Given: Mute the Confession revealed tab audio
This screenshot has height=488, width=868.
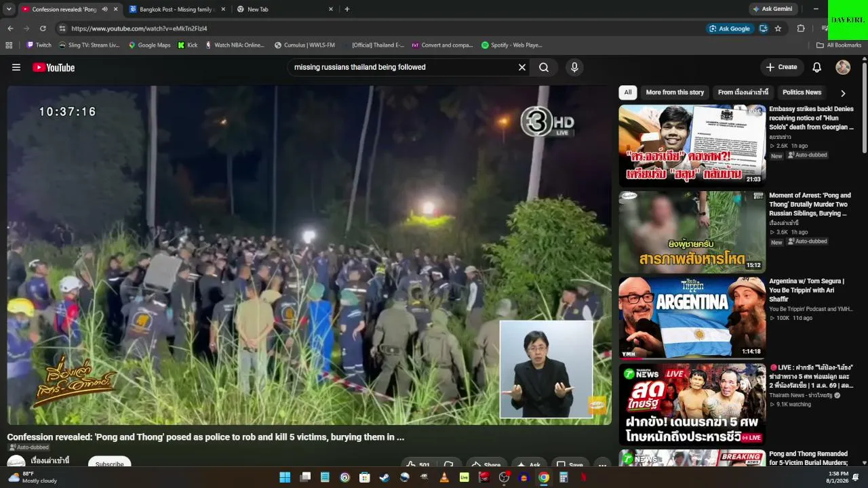Looking at the screenshot, I should [104, 9].
